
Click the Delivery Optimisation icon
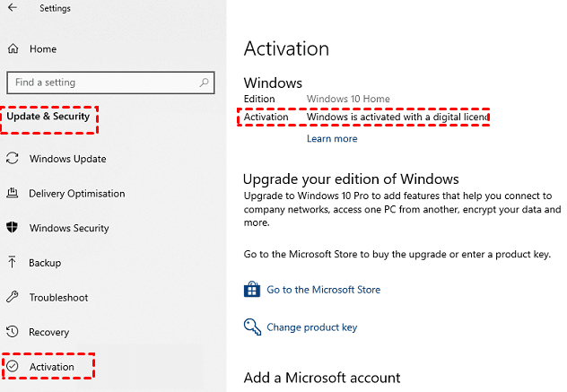pyautogui.click(x=13, y=194)
